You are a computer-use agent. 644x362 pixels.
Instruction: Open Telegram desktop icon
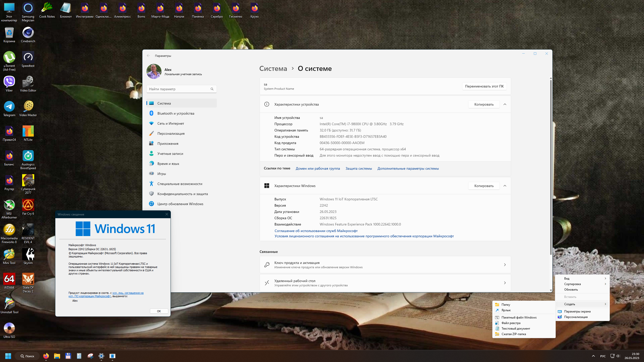pos(9,109)
